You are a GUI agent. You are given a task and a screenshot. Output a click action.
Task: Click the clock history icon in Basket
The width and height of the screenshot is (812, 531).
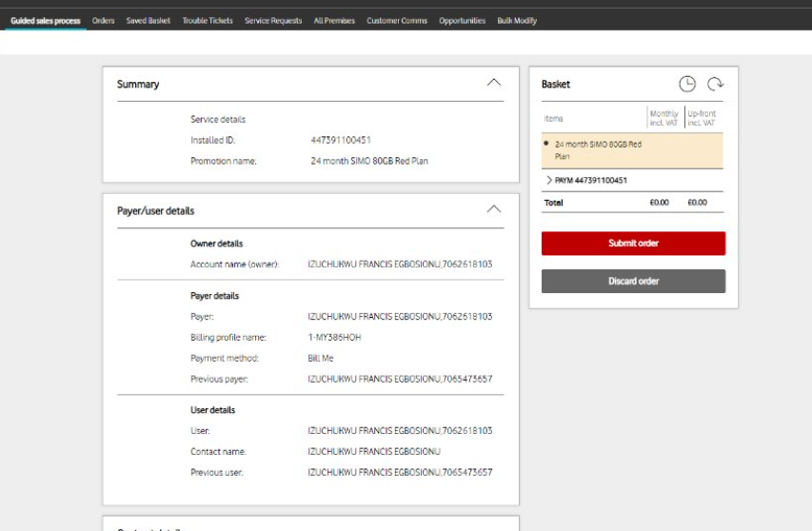pos(687,85)
